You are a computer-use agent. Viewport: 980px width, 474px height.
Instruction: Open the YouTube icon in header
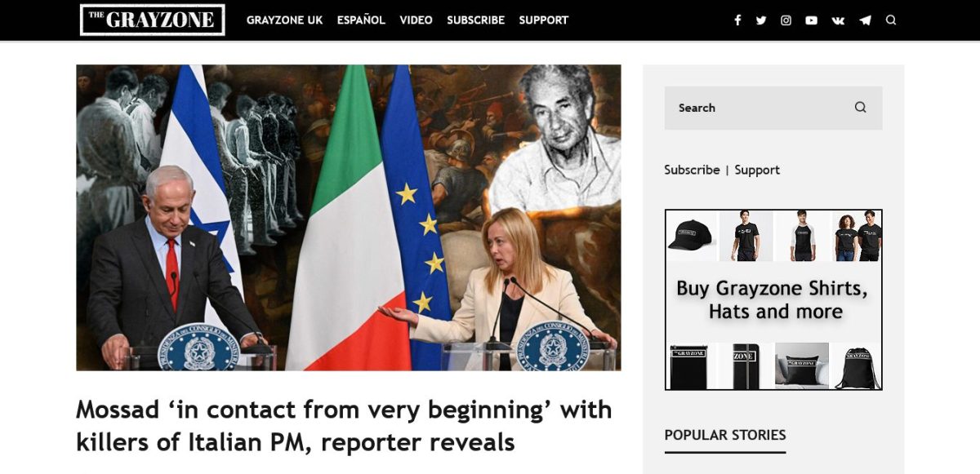click(x=811, y=20)
